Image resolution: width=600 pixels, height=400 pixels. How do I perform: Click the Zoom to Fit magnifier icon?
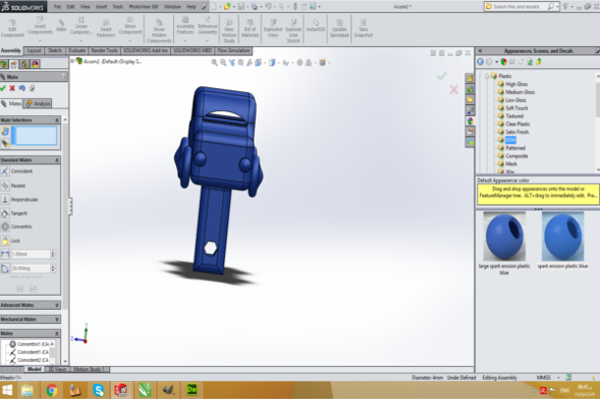click(x=214, y=62)
